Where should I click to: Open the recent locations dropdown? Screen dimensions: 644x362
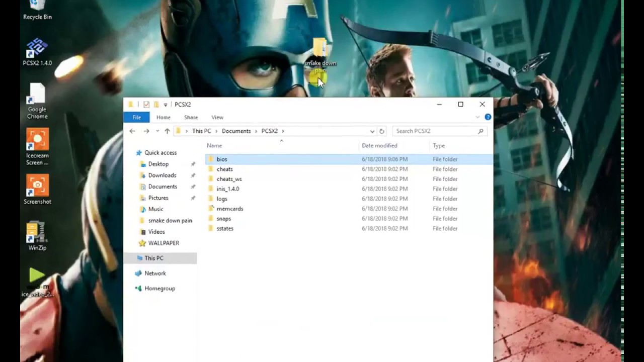click(x=157, y=131)
